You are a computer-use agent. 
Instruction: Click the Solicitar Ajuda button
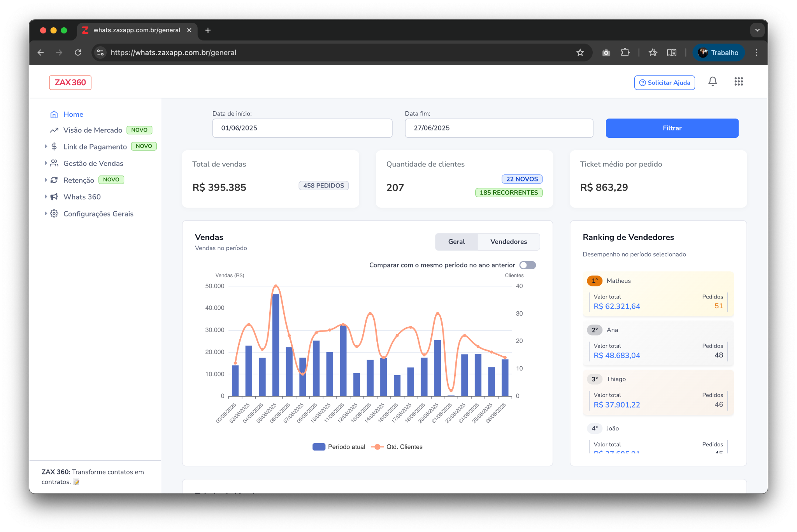(664, 83)
